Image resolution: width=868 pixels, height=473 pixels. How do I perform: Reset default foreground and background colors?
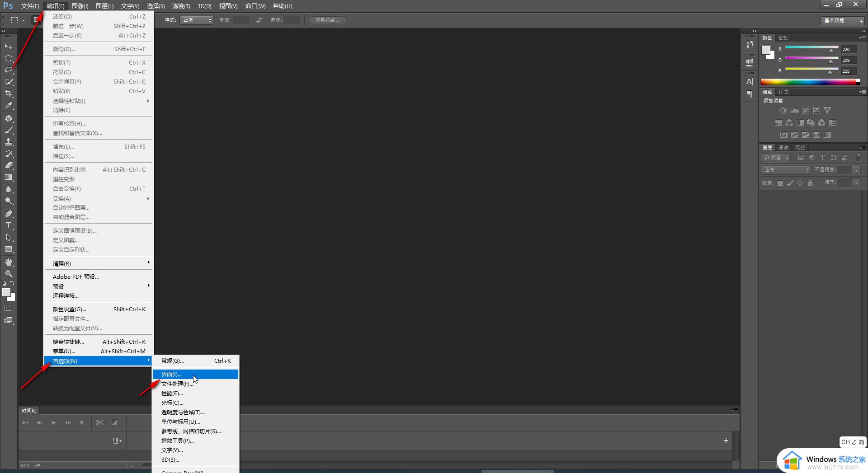(4, 283)
